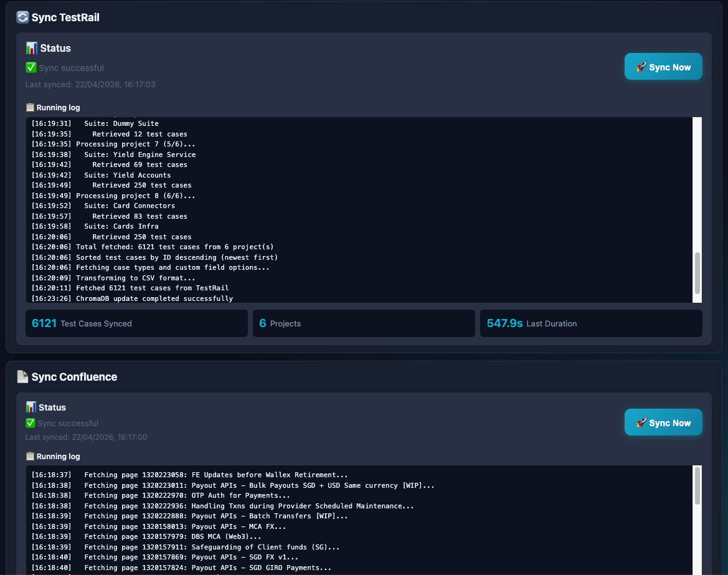Click the green checkmark beside Confluence Sync successful
728x575 pixels.
[x=30, y=423]
